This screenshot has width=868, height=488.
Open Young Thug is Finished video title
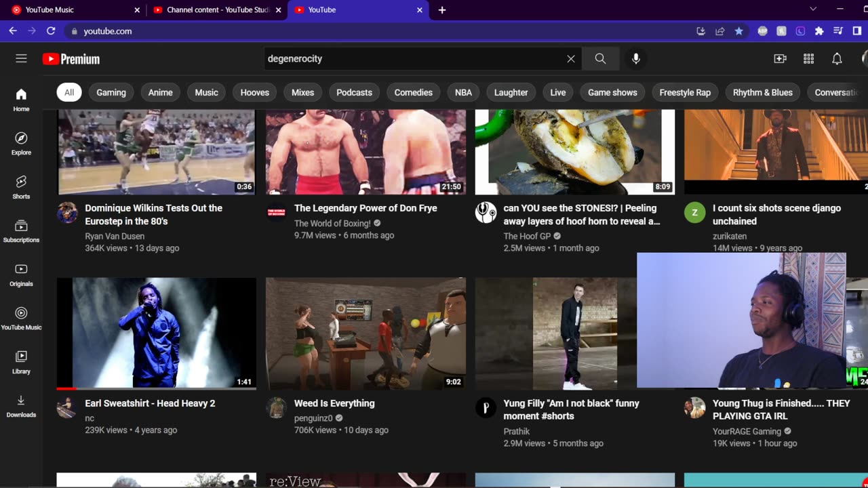(781, 410)
